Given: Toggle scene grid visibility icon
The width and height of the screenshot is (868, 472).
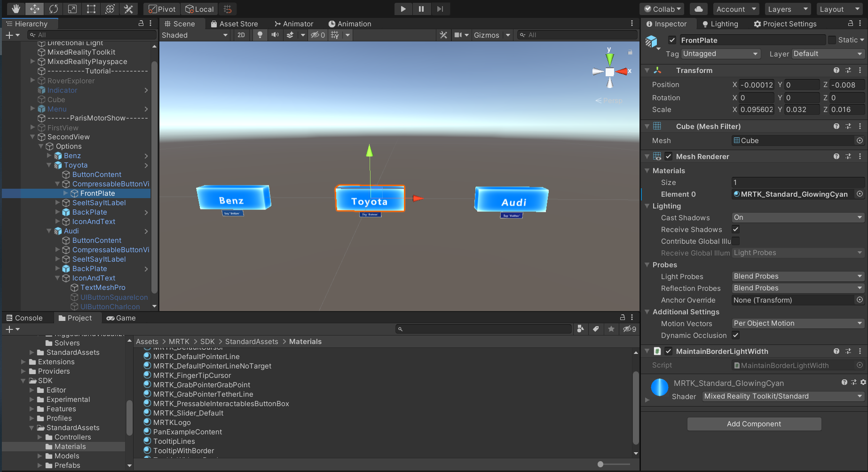Looking at the screenshot, I should tap(335, 35).
